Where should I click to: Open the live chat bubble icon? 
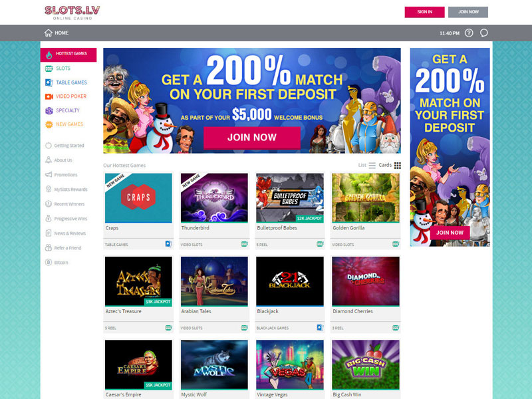pyautogui.click(x=484, y=33)
